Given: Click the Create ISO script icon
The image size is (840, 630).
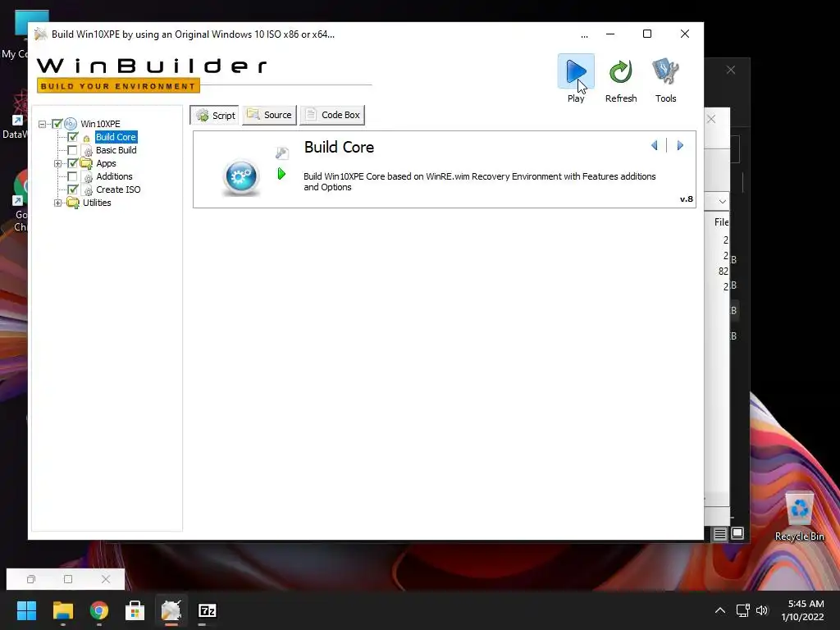Looking at the screenshot, I should 87,190.
